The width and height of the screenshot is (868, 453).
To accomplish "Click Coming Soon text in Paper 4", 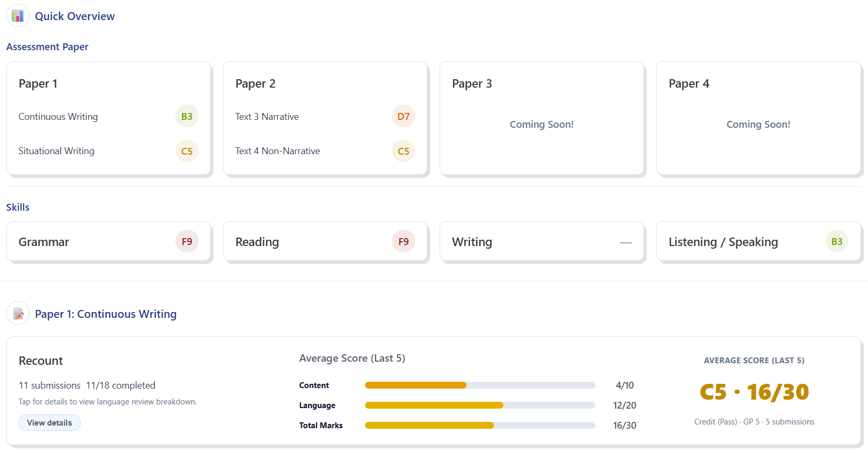I will coord(758,125).
